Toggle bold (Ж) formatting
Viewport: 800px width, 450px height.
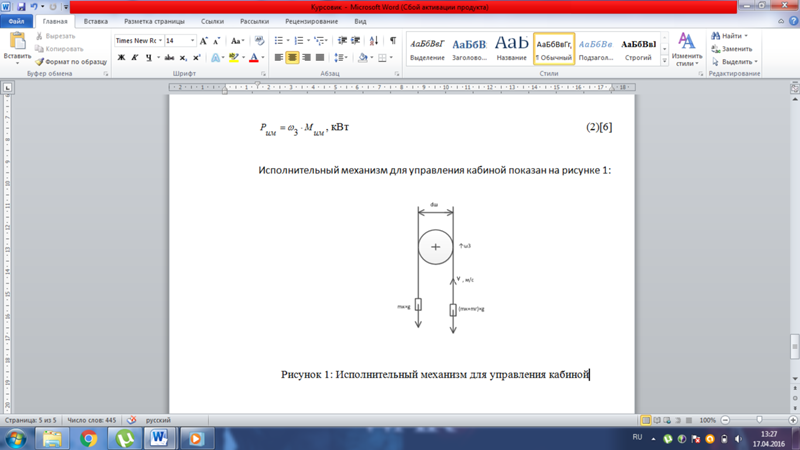coord(121,58)
